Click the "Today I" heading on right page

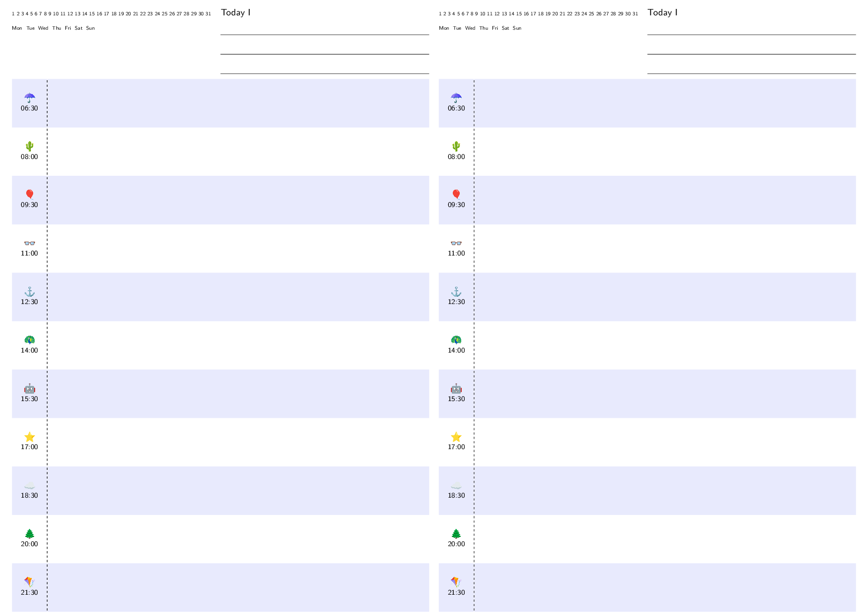(663, 12)
